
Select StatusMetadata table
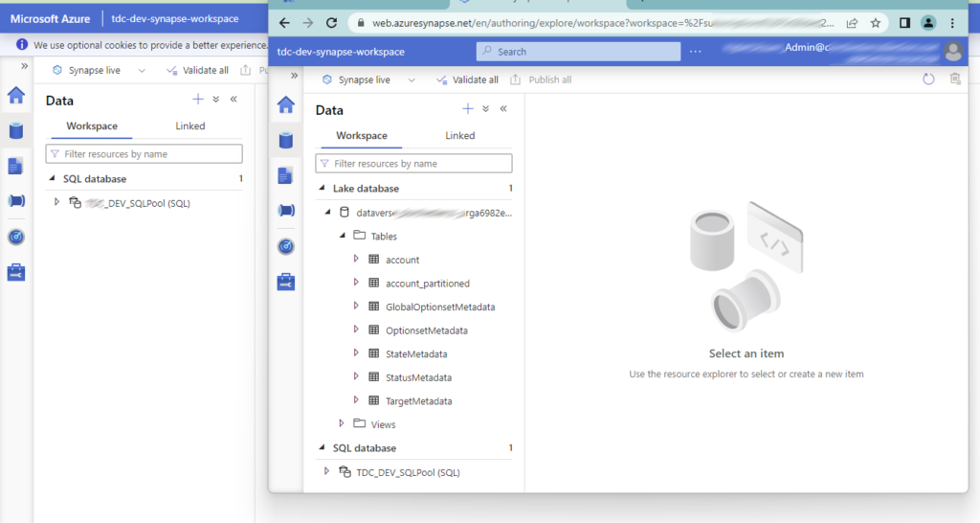419,377
